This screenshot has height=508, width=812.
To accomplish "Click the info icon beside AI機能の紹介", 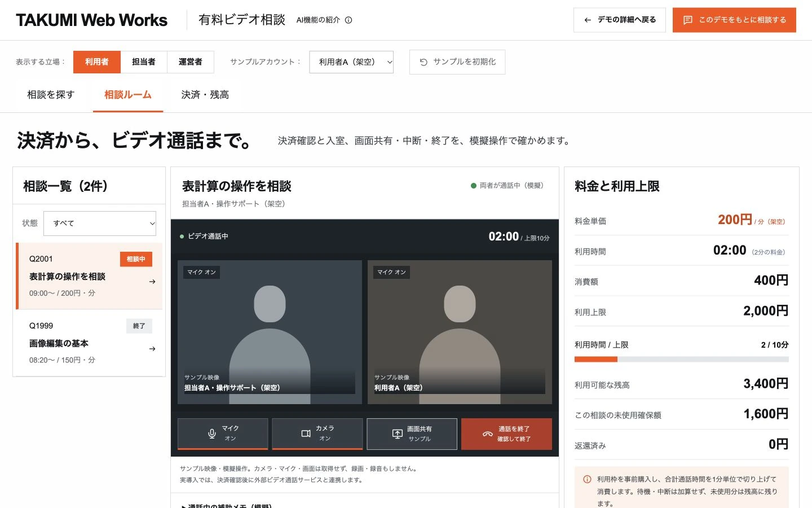I will pos(348,20).
